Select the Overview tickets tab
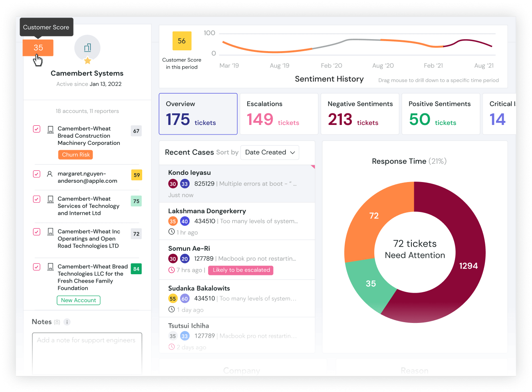 (198, 114)
